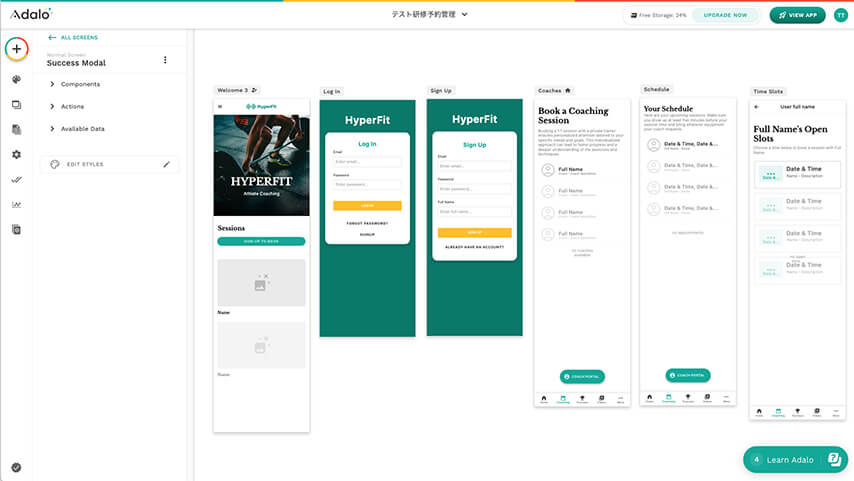Open the Publish double-checkmark icon

[16, 179]
